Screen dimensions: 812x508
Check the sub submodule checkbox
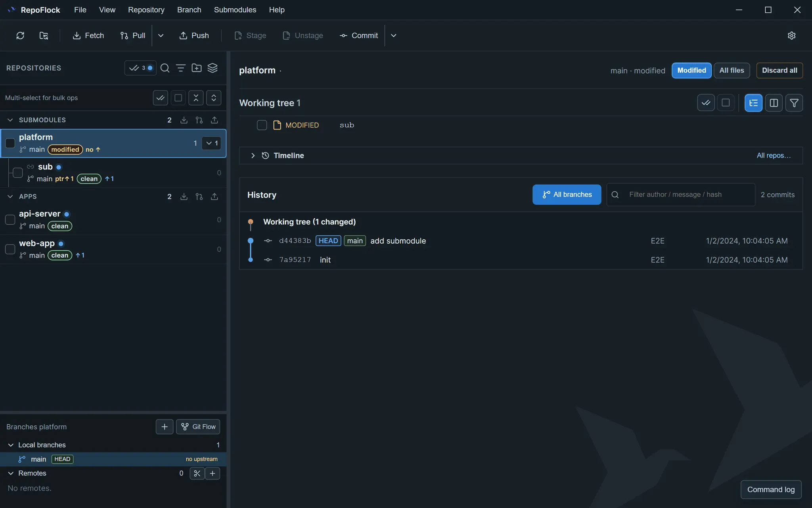click(x=18, y=173)
